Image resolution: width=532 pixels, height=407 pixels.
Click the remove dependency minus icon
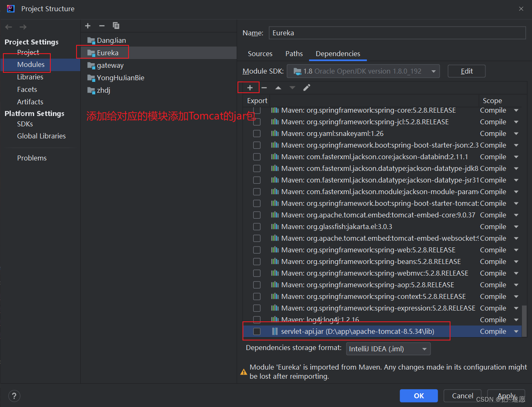coord(264,88)
